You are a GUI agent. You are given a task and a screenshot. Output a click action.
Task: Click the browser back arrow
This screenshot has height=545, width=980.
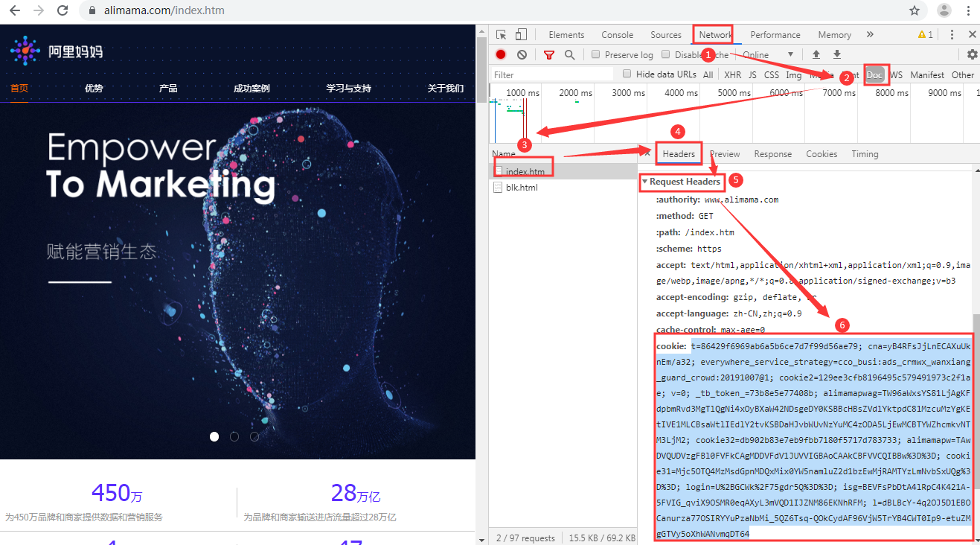14,10
